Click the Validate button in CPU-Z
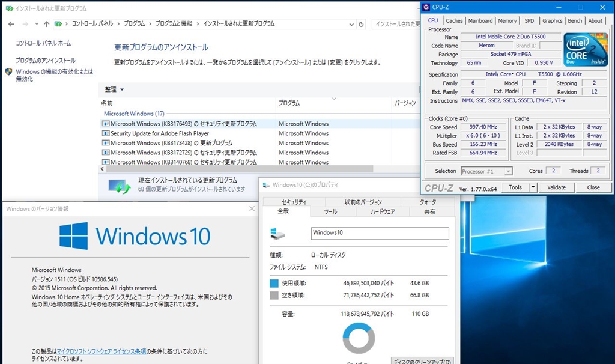Viewport: 615px width, 364px height. (556, 187)
